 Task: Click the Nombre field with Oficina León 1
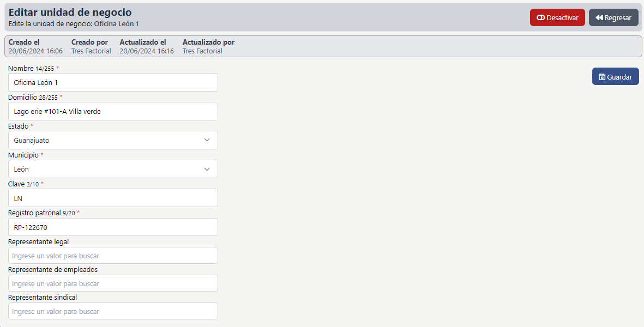coord(113,82)
